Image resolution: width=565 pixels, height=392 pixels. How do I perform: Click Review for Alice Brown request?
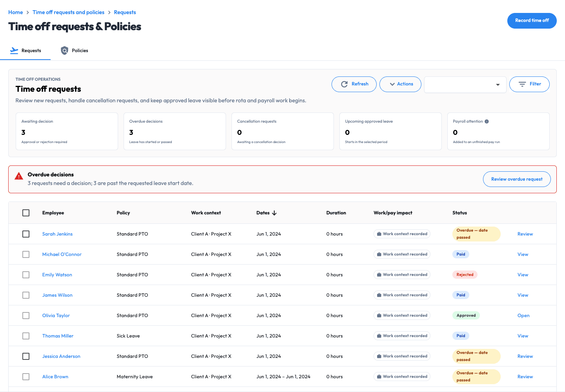coord(525,377)
